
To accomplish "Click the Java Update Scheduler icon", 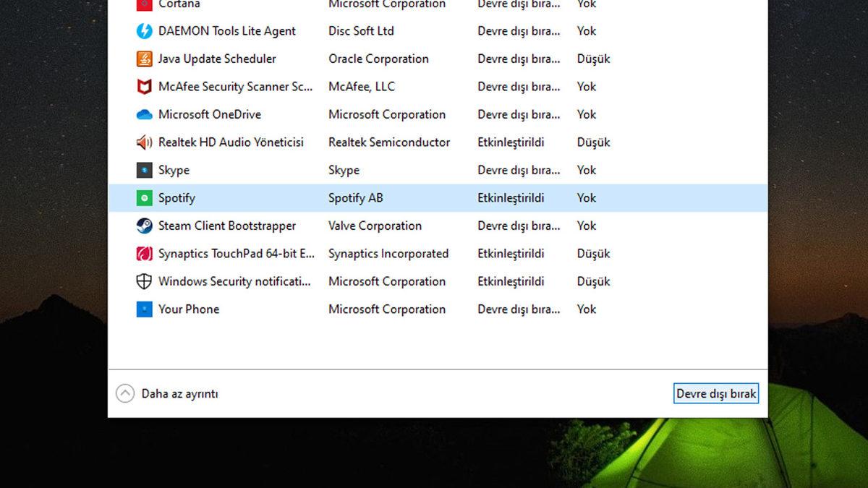I will (x=144, y=59).
